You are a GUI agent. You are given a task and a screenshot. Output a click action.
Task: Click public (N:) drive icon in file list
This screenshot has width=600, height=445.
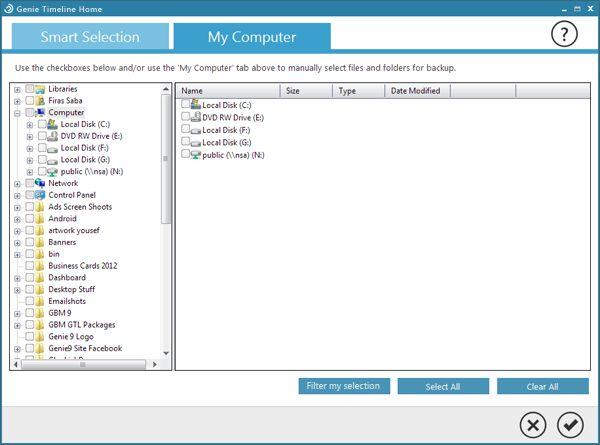196,155
